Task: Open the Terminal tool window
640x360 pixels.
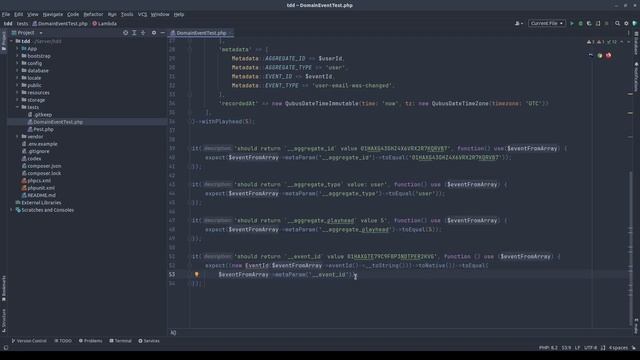Action: tap(120, 341)
